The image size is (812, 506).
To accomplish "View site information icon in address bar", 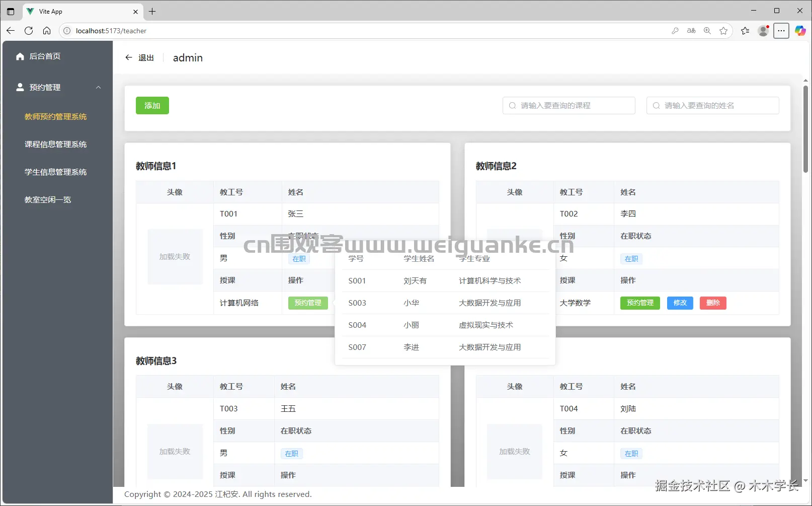I will (67, 31).
